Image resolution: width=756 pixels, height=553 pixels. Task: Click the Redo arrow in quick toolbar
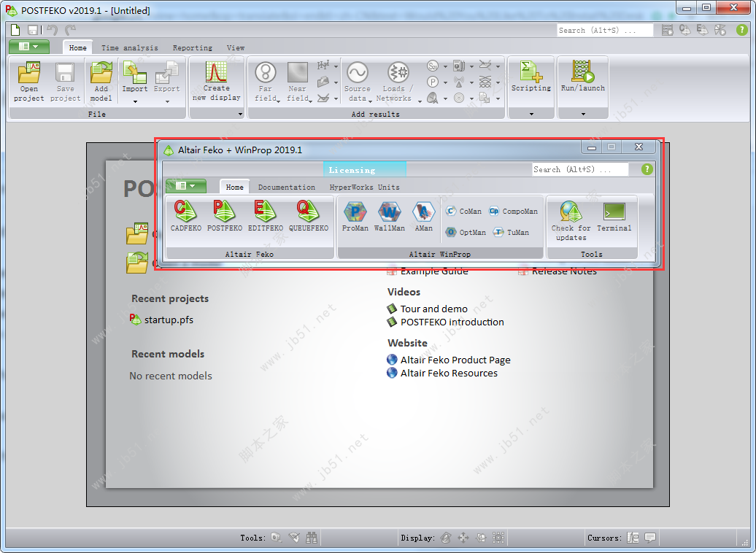[x=70, y=30]
